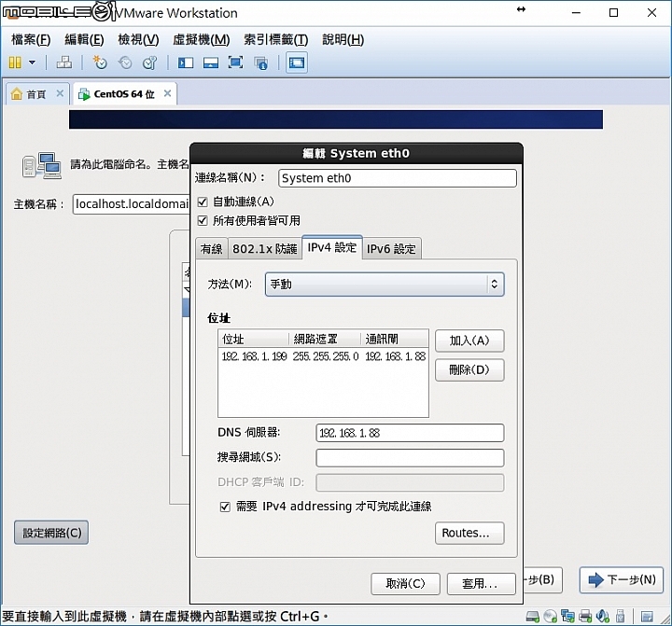Viewport: 672px width, 626px height.
Task: Click the CD/DVD drive status bar icon
Action: tap(551, 617)
